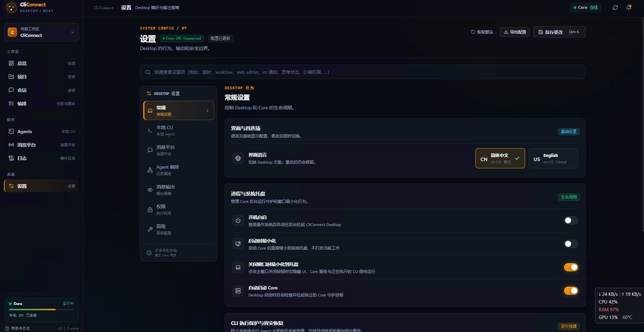Image resolution: width=644 pixels, height=332 pixels.
Task: Click the 本地 CLI prompt icon
Action: click(150, 130)
